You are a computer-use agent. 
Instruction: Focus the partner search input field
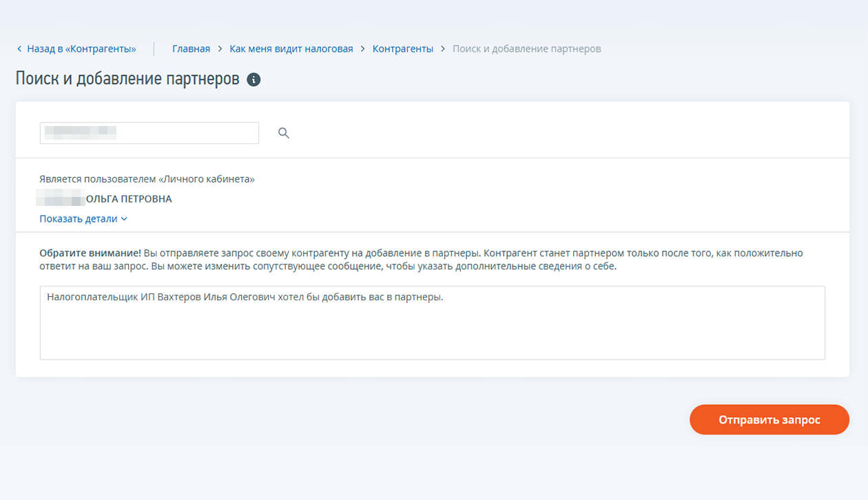pos(149,133)
